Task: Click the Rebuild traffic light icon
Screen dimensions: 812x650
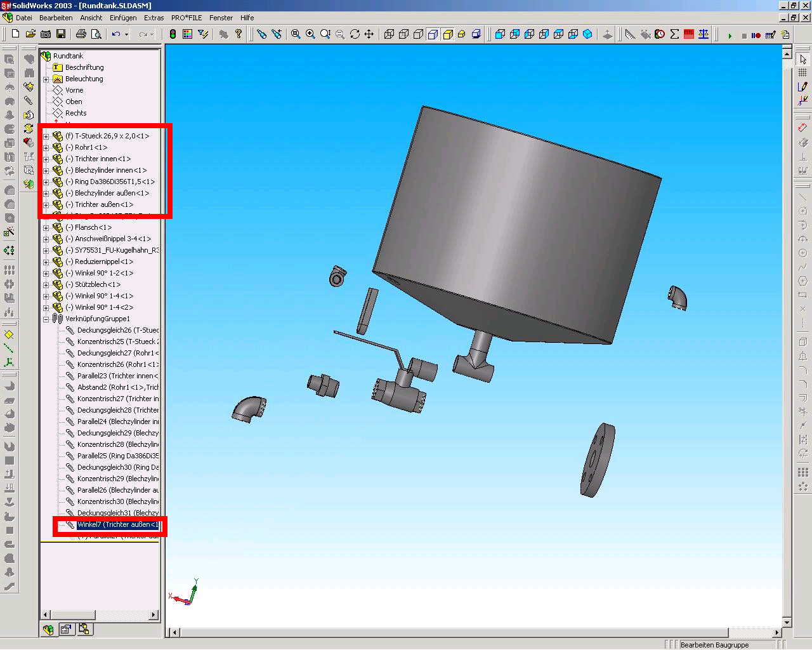Action: [173, 34]
